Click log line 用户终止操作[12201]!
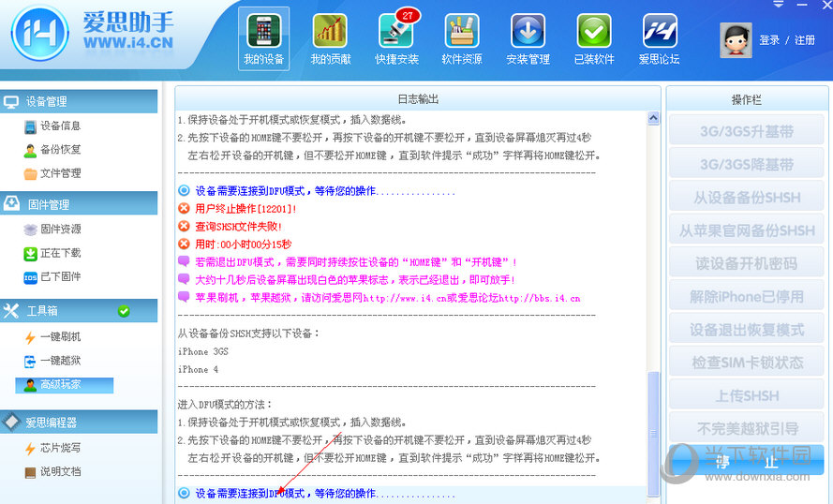The image size is (833, 504). 245,209
